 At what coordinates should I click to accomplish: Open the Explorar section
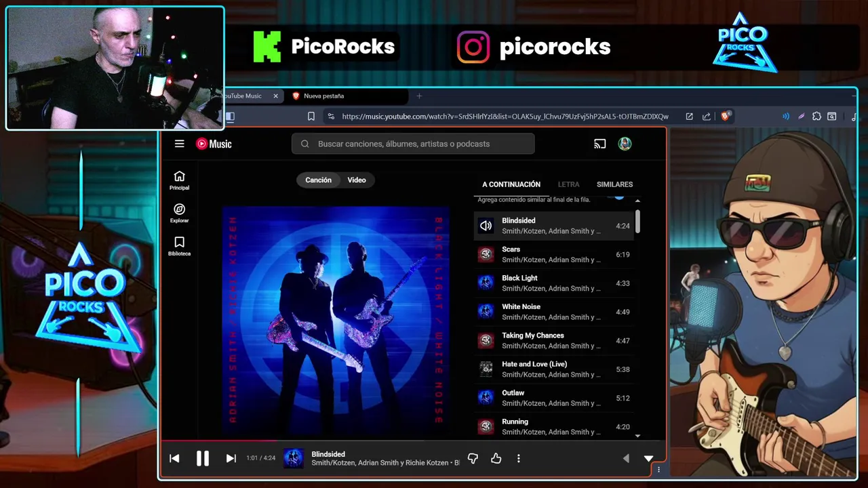coord(179,213)
